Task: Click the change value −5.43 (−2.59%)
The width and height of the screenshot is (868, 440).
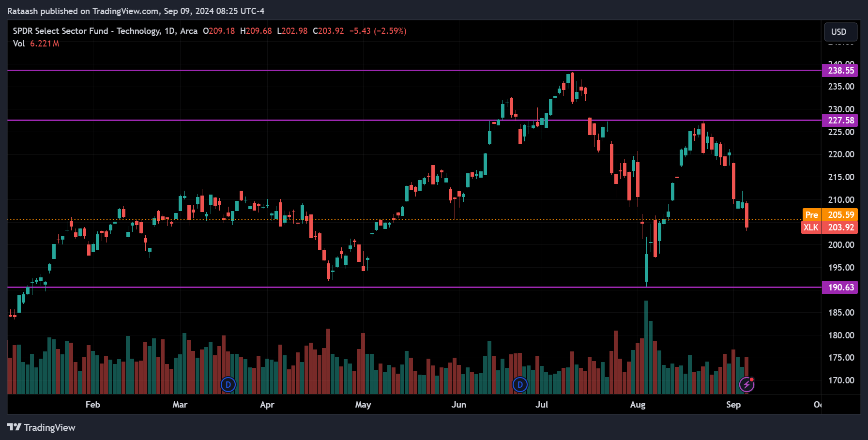Action: [378, 31]
